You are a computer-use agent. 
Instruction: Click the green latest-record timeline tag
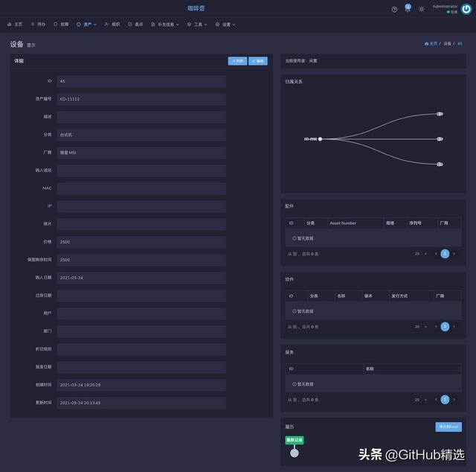point(295,440)
